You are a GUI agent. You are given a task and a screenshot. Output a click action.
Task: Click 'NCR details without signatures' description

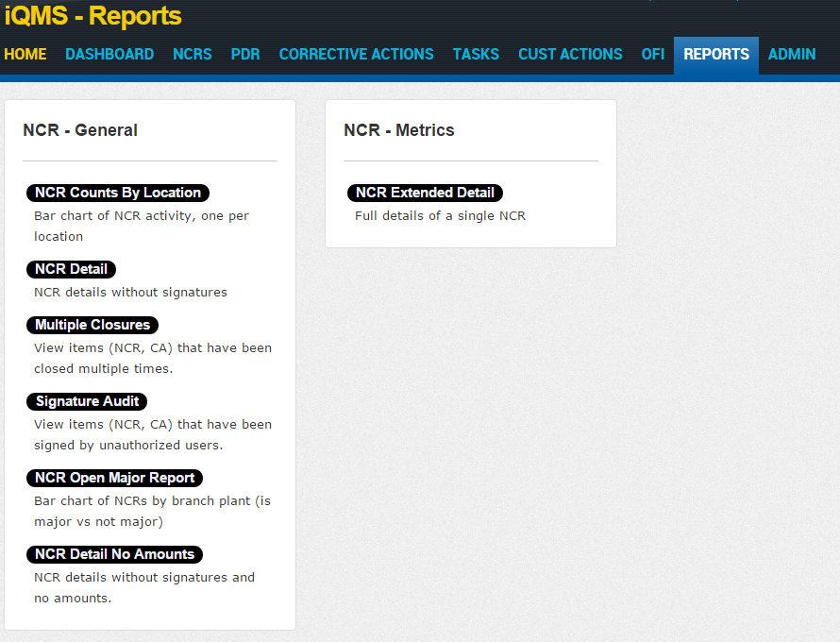point(130,293)
